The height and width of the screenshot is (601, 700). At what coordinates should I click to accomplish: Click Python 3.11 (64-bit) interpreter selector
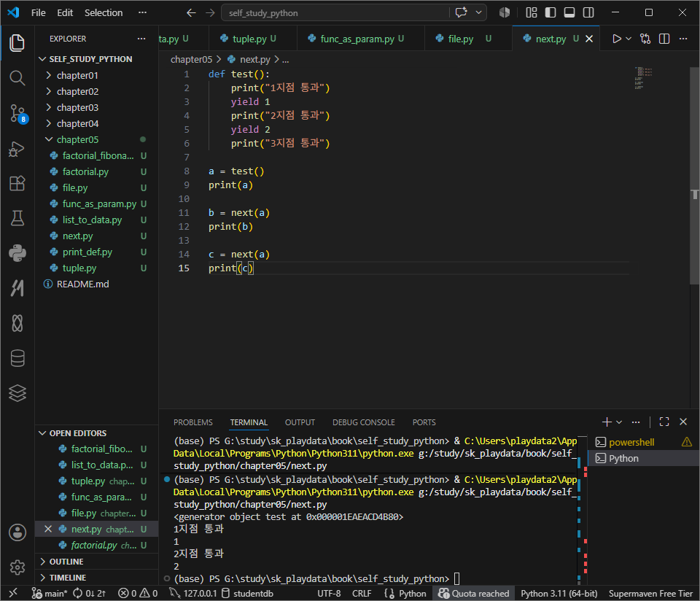(x=559, y=593)
